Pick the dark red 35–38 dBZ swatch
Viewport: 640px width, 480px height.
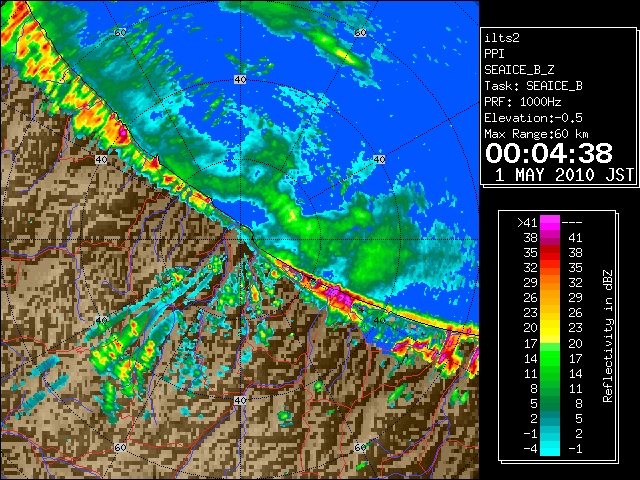pyautogui.click(x=550, y=253)
